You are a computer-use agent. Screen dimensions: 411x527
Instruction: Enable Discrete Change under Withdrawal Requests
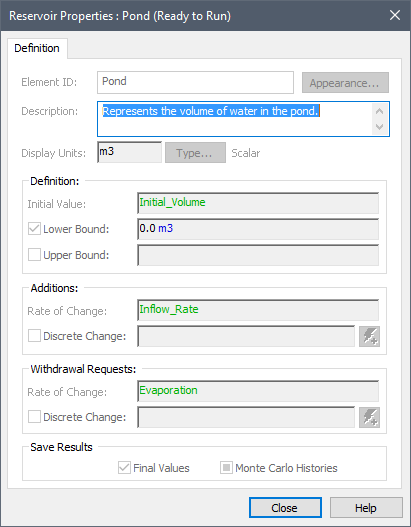[x=34, y=417]
